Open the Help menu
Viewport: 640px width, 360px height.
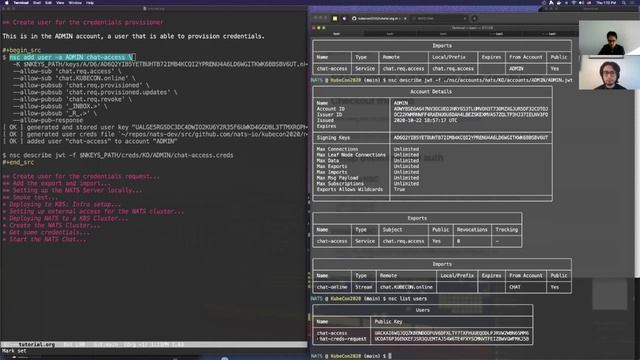tap(90, 2)
